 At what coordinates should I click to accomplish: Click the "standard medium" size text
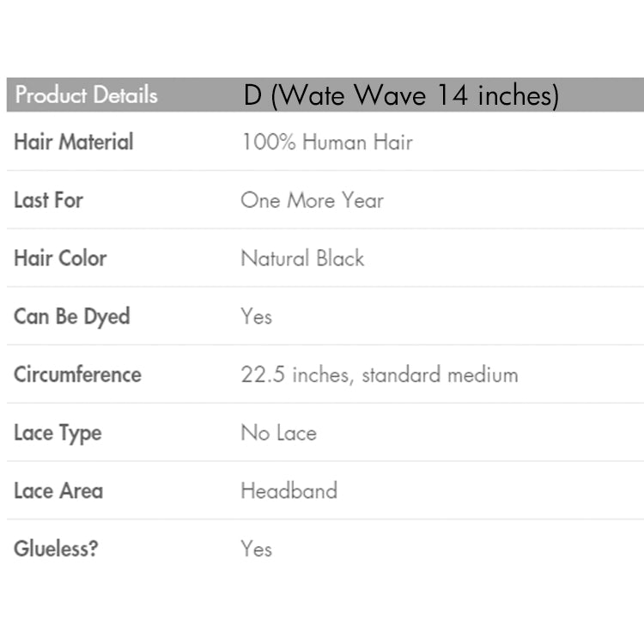[x=440, y=375]
